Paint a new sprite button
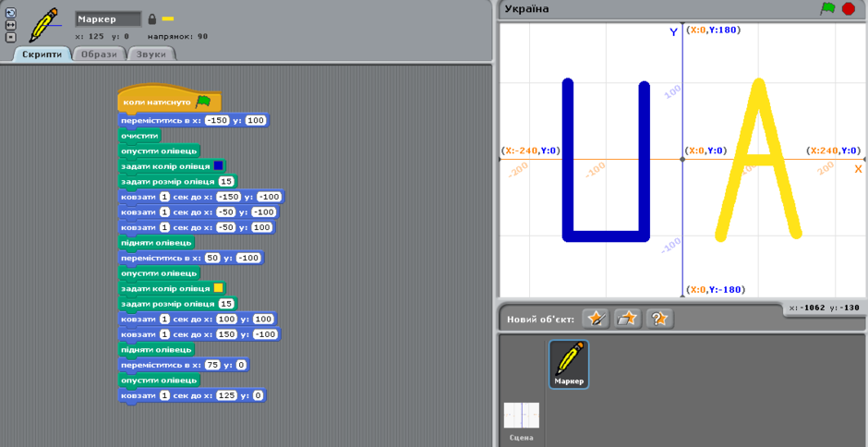Image resolution: width=868 pixels, height=447 pixels. (x=597, y=319)
